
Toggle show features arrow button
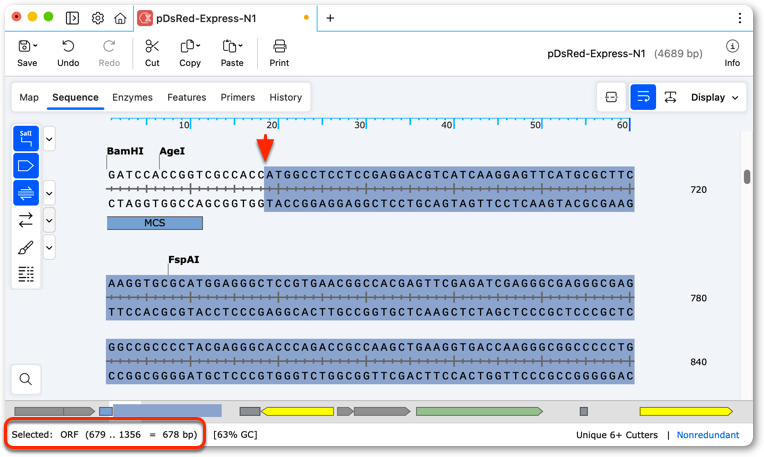26,166
